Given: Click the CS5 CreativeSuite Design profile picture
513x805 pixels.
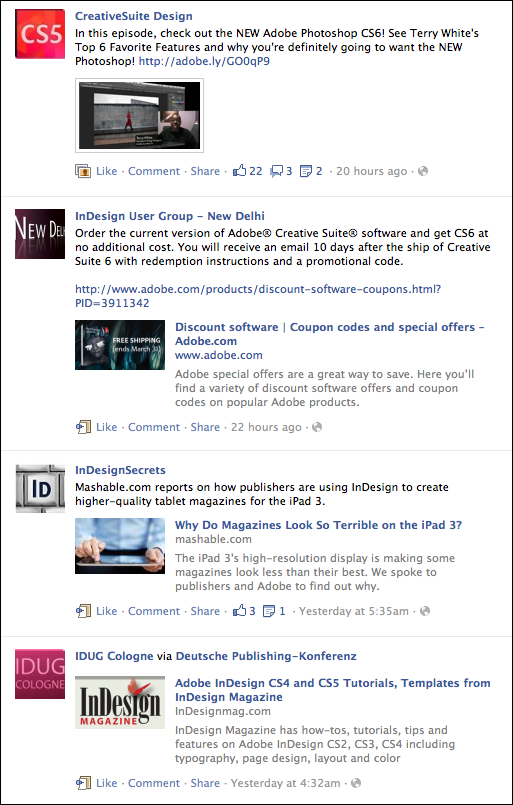Looking at the screenshot, I should [x=40, y=34].
